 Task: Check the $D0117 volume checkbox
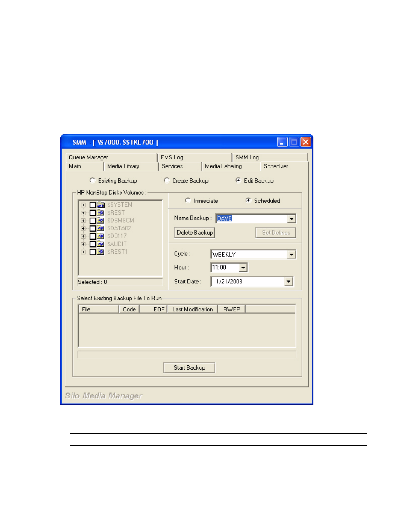pyautogui.click(x=93, y=236)
